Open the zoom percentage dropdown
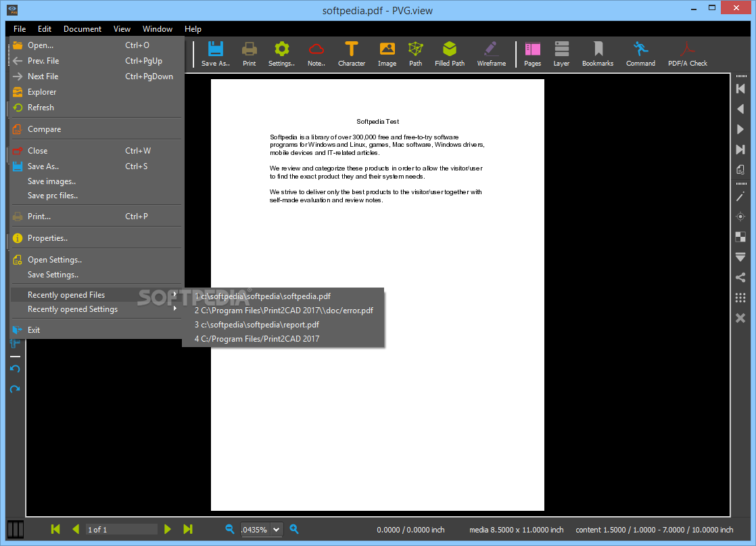Image resolution: width=756 pixels, height=546 pixels. point(277,529)
